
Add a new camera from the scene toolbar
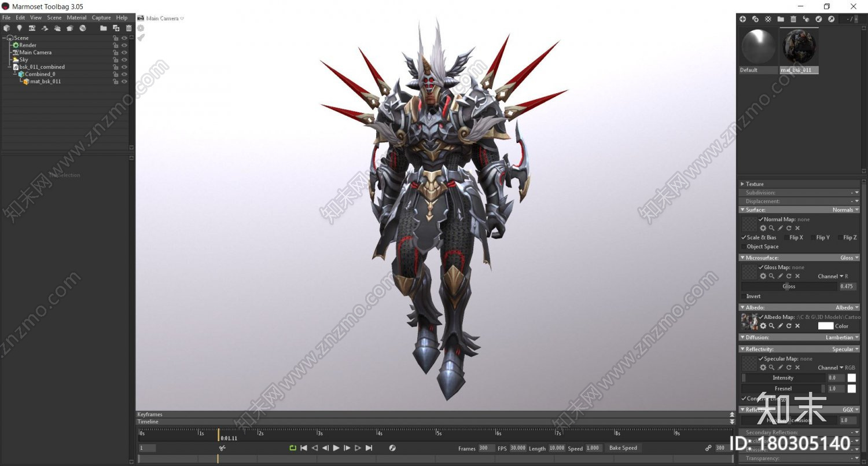point(32,28)
